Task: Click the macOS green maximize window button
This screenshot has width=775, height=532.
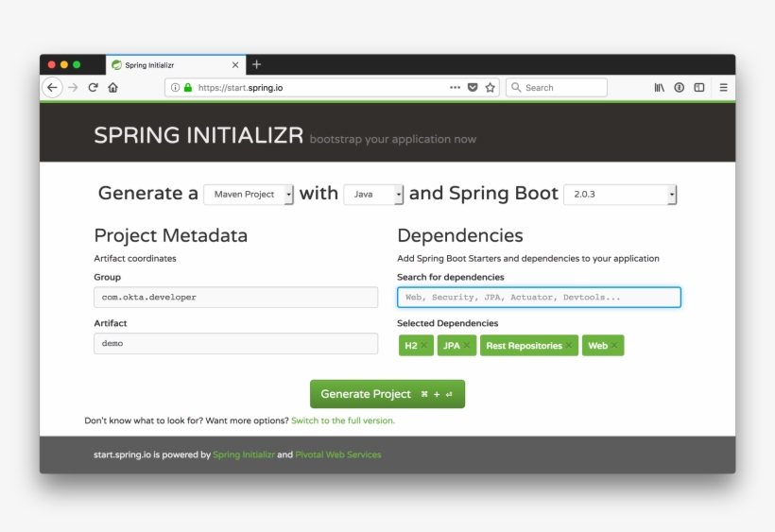Action: (77, 64)
